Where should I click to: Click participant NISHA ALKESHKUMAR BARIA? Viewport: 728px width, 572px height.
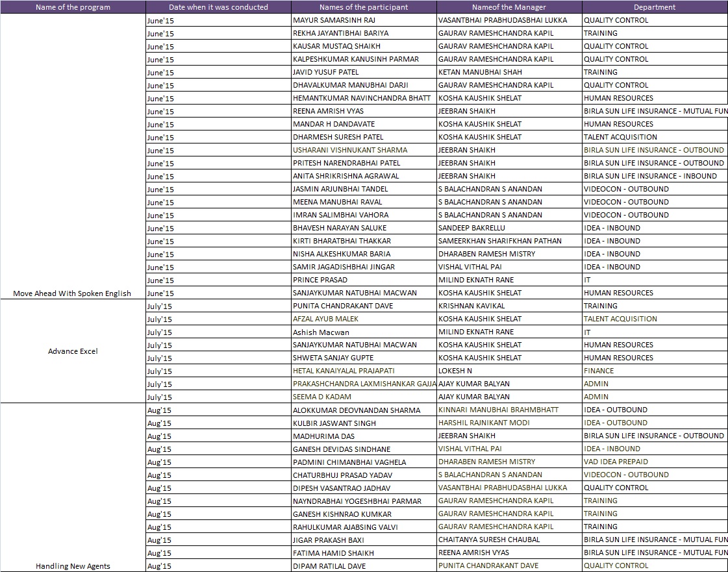(364, 254)
